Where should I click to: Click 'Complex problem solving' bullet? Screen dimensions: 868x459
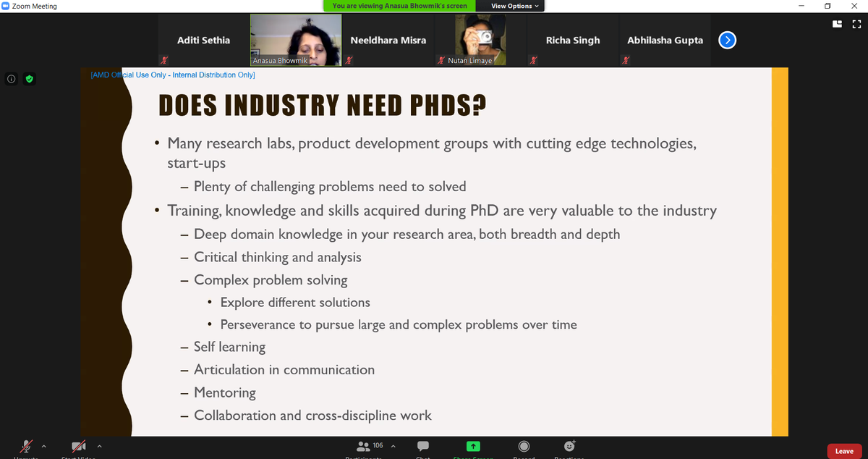coord(271,280)
